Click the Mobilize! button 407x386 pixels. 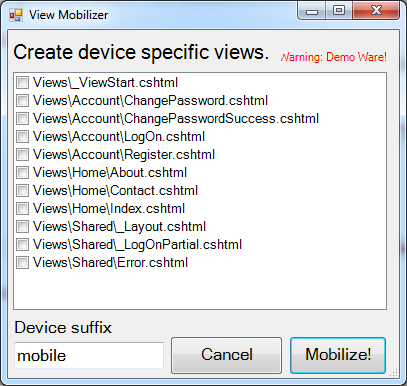point(338,355)
